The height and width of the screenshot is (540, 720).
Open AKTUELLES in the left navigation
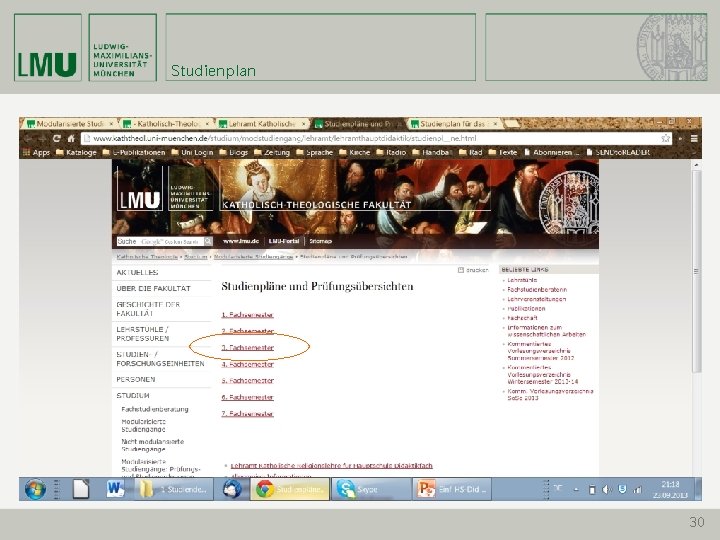(x=137, y=273)
